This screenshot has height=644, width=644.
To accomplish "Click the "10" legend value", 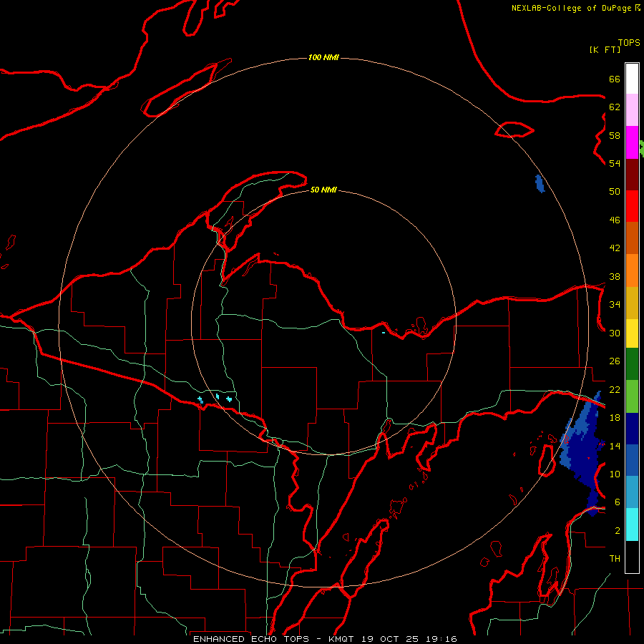I will coord(615,474).
